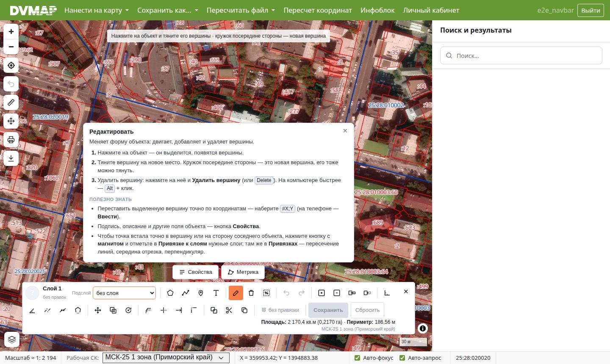The height and width of the screenshot is (364, 610).
Task: Zoom out of the map
Action: (x=11, y=47)
